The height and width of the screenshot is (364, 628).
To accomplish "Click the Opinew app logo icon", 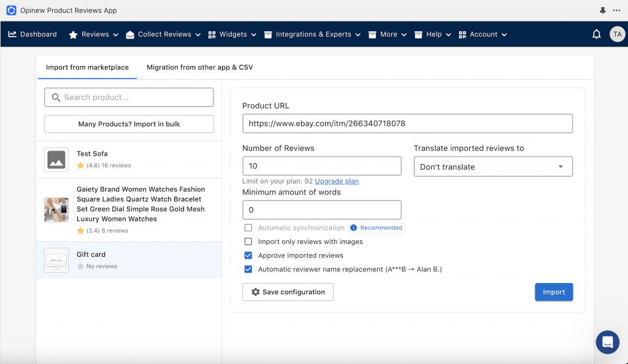I will click(x=11, y=10).
